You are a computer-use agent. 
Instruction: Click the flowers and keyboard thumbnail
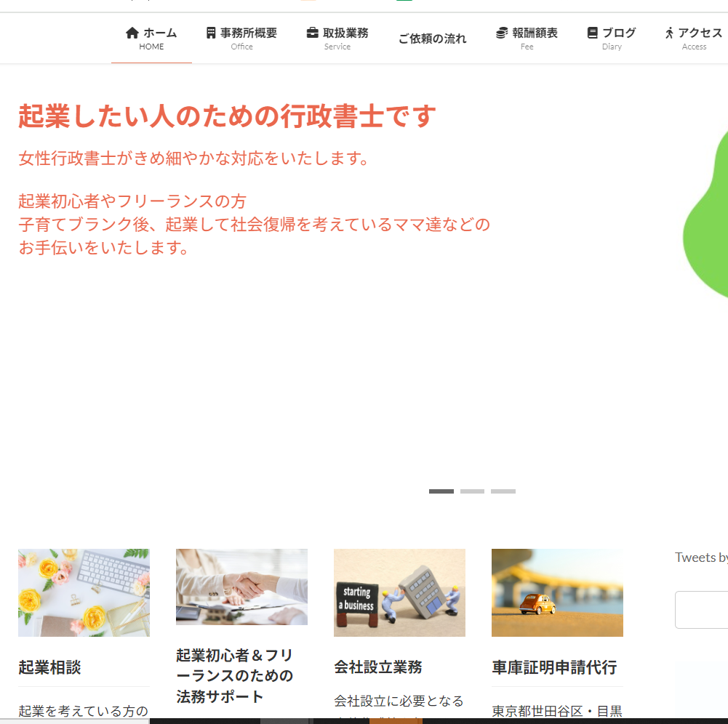click(84, 592)
